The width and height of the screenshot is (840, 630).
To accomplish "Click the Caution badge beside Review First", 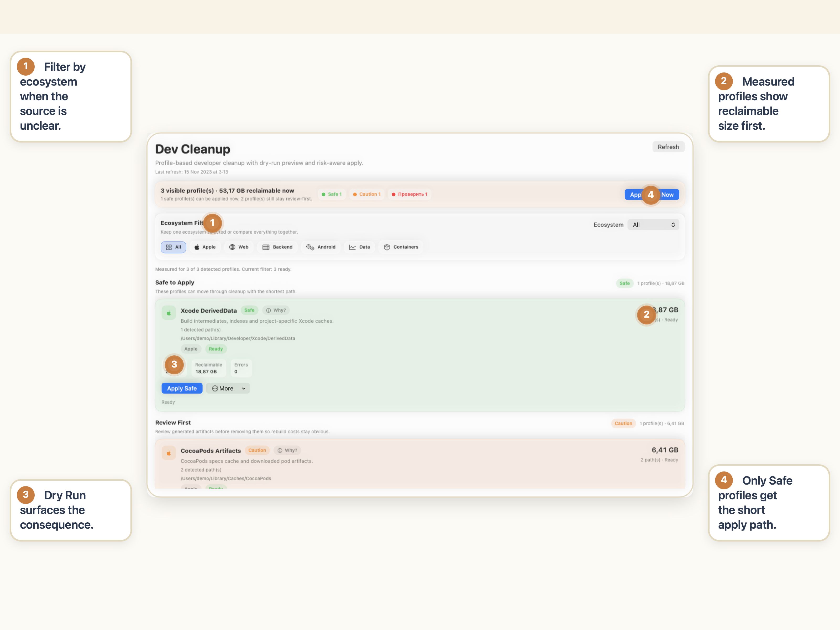I will point(623,423).
